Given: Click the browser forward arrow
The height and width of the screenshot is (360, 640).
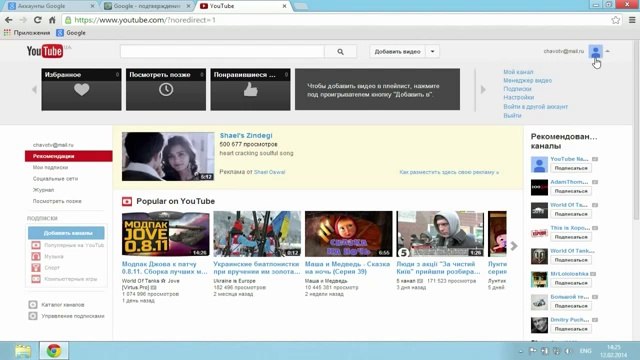Looking at the screenshot, I should pyautogui.click(x=23, y=20).
